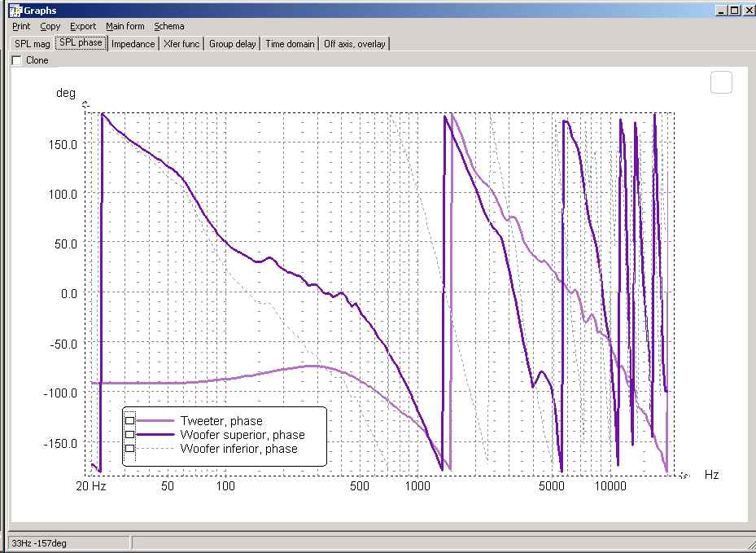The image size is (756, 553).
Task: Click the Woofer superior dark purple legend line
Action: click(x=155, y=435)
